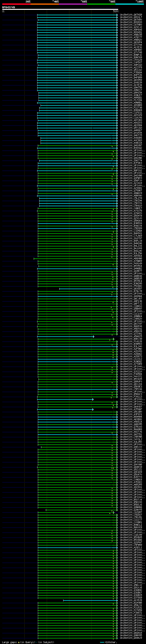
Task: Open hit UniRef100_B6KEV6
Action: [131, 326]
